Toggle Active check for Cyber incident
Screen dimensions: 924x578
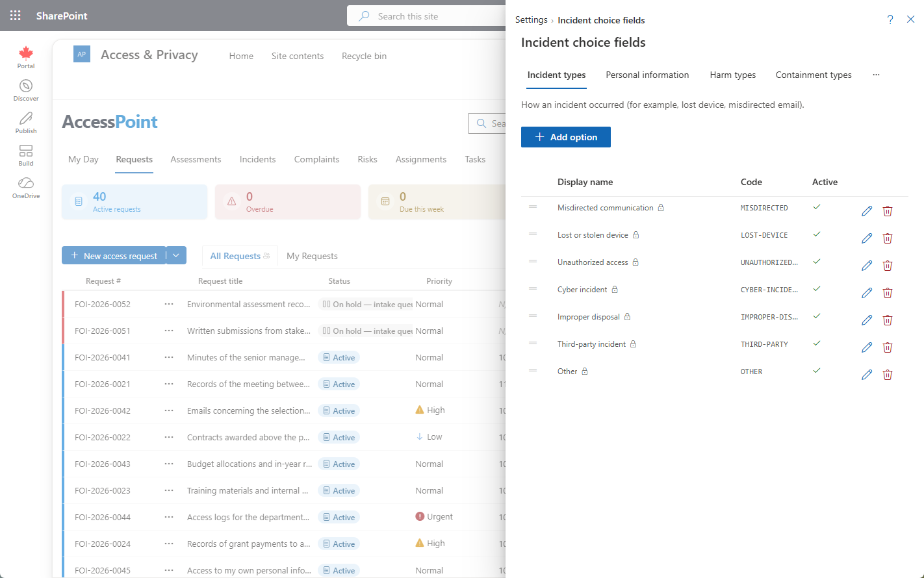point(817,289)
